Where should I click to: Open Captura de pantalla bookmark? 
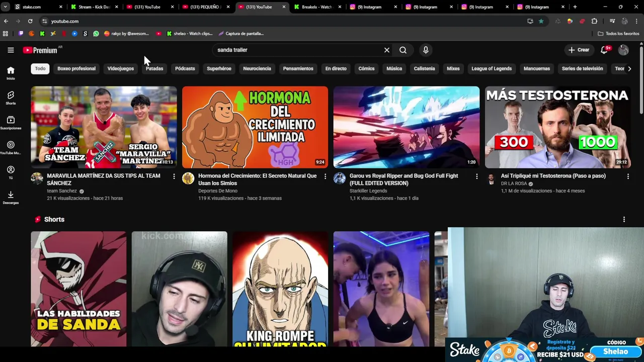[x=241, y=34]
